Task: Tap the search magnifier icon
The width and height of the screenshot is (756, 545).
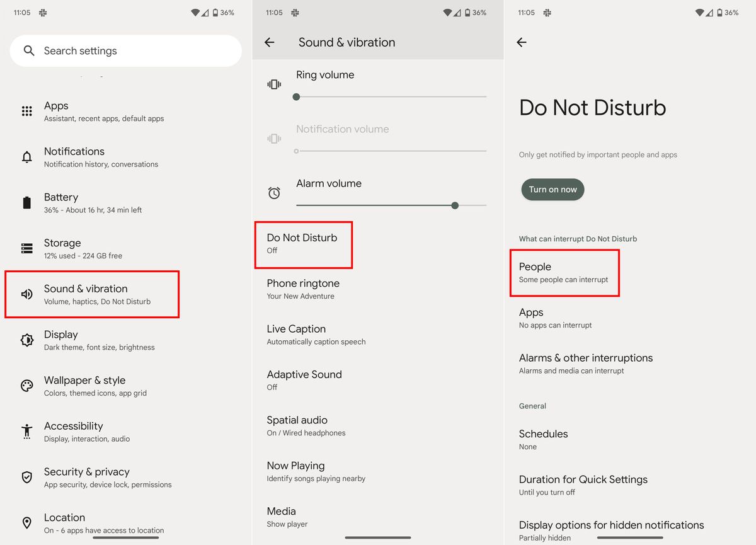Action: coord(28,51)
